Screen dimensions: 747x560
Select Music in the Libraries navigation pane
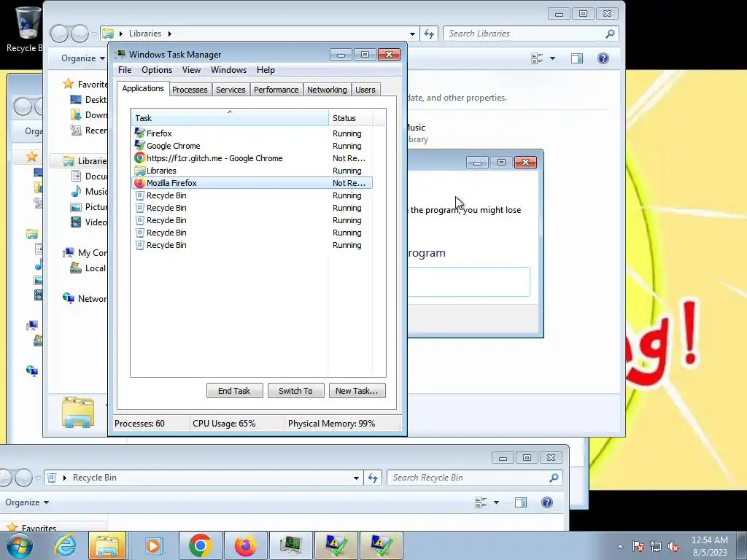[x=90, y=192]
